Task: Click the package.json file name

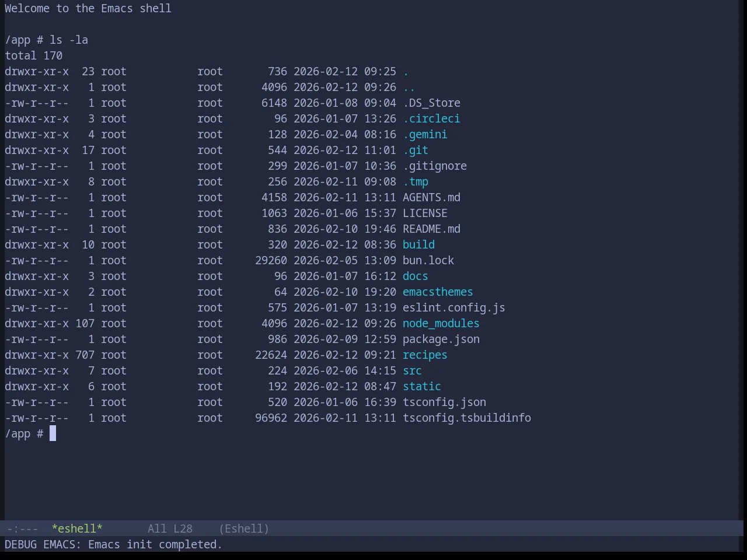Action: pos(441,339)
